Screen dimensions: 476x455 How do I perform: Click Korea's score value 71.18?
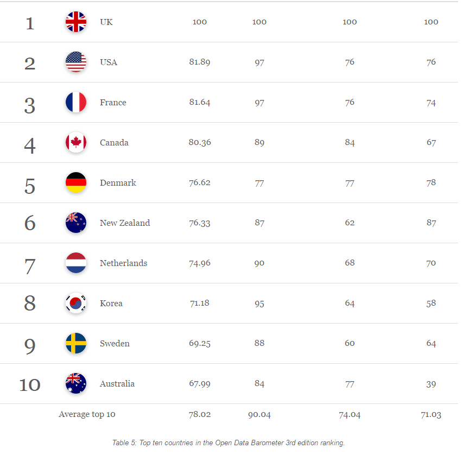point(200,304)
